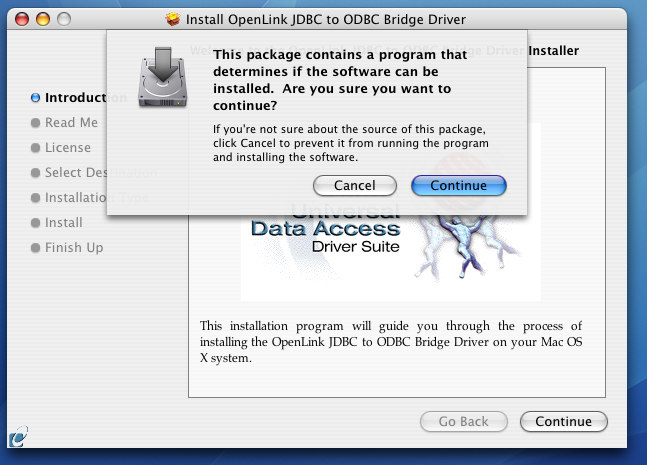Click the Select Destination step bullet
The height and width of the screenshot is (465, 647).
[35, 172]
